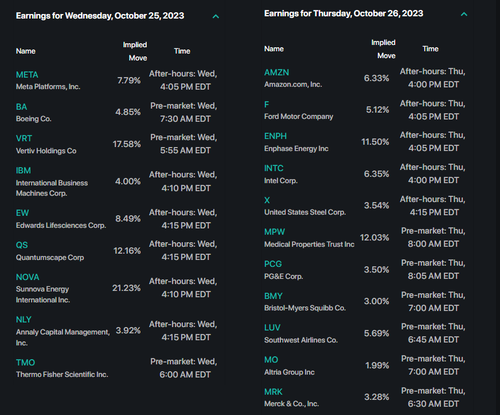Click Meta Platforms, Inc. company name
This screenshot has width=500, height=415.
click(48, 87)
